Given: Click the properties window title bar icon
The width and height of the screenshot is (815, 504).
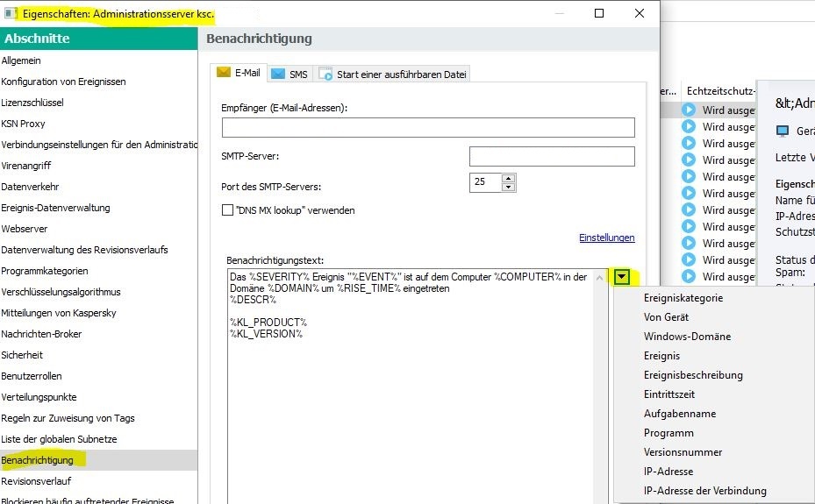Looking at the screenshot, I should click(10, 14).
